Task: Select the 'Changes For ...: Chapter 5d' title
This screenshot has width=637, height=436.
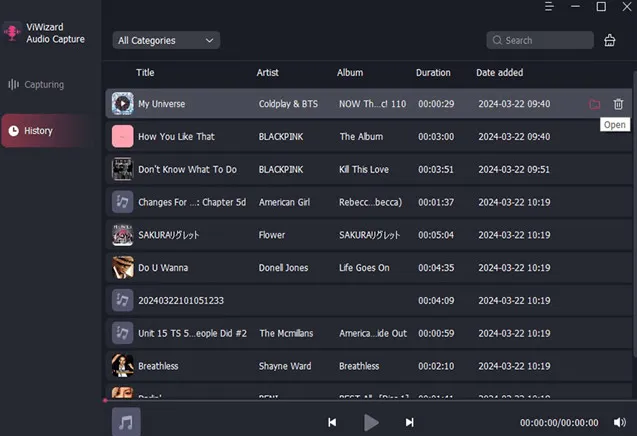Action: pos(192,202)
